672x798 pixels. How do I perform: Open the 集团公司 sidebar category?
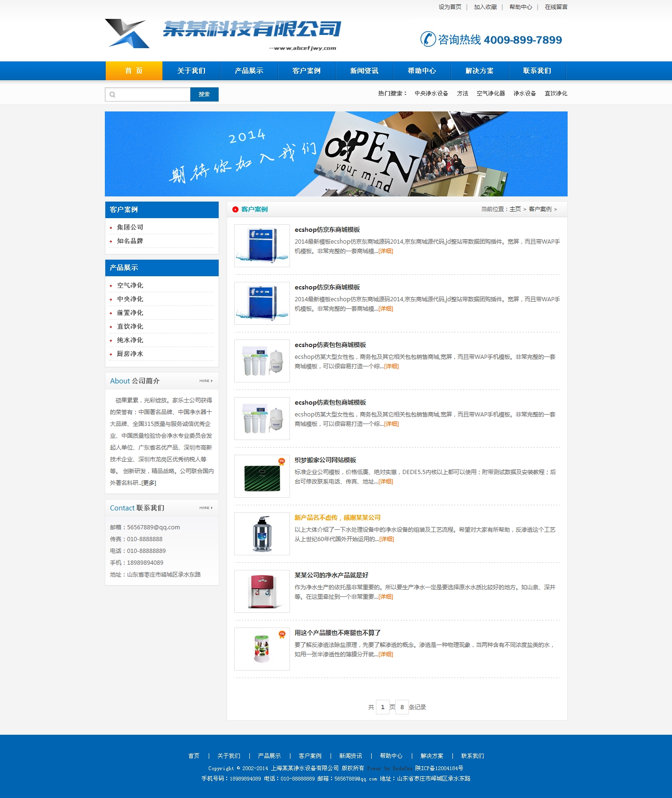click(x=130, y=227)
